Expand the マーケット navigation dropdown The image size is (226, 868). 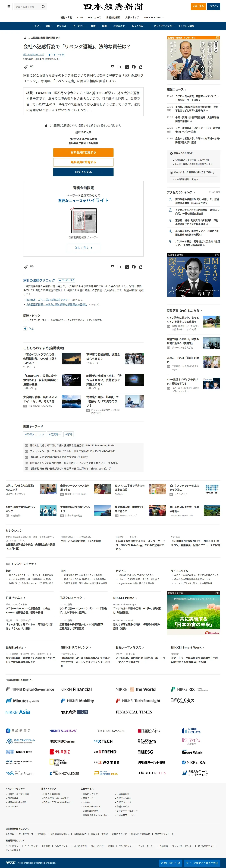point(80,26)
